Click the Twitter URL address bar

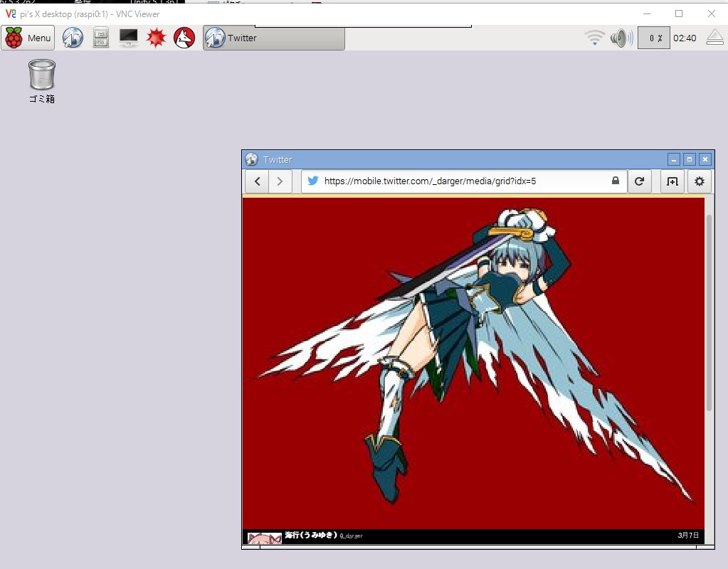pyautogui.click(x=463, y=181)
